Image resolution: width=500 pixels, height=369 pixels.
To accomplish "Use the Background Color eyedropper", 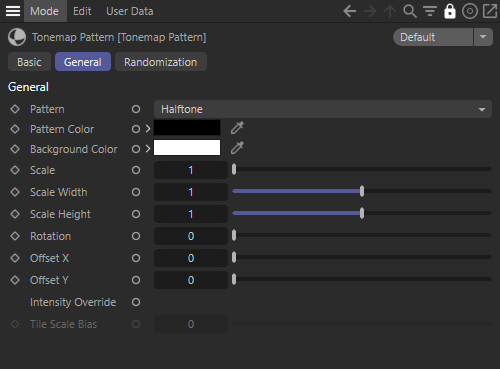I will pyautogui.click(x=237, y=148).
